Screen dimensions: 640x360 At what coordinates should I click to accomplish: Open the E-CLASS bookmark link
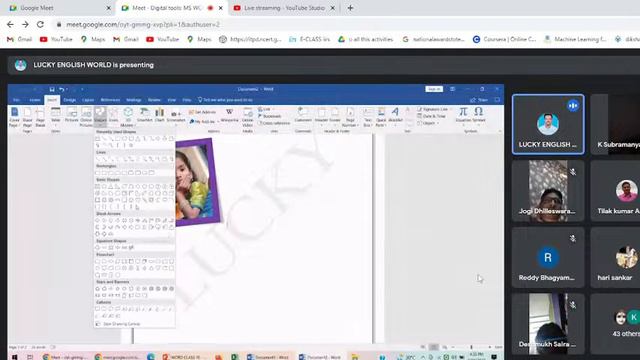coord(309,39)
